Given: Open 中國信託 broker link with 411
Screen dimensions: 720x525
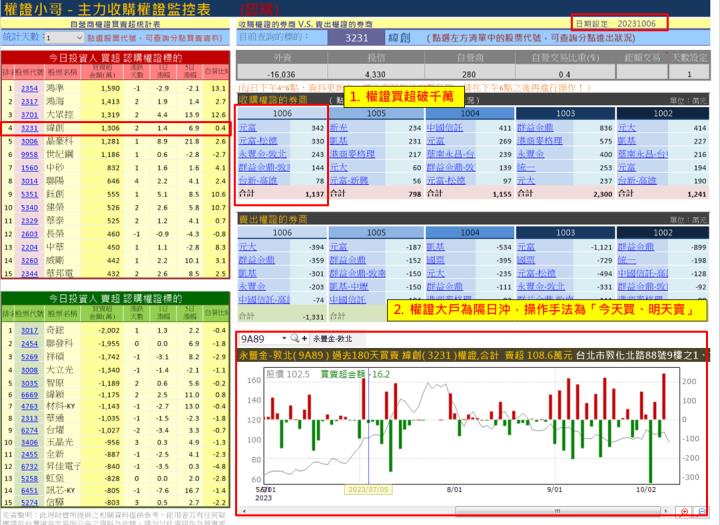Looking at the screenshot, I should (x=444, y=128).
